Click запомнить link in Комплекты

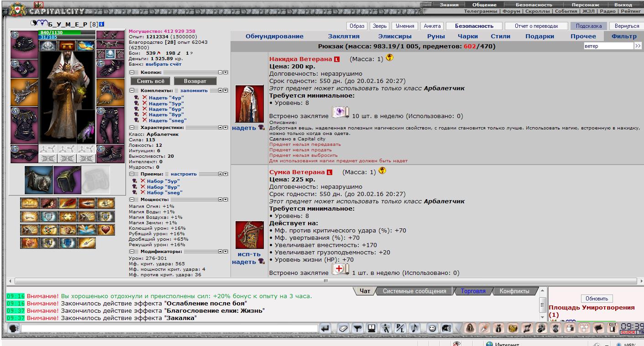click(194, 90)
